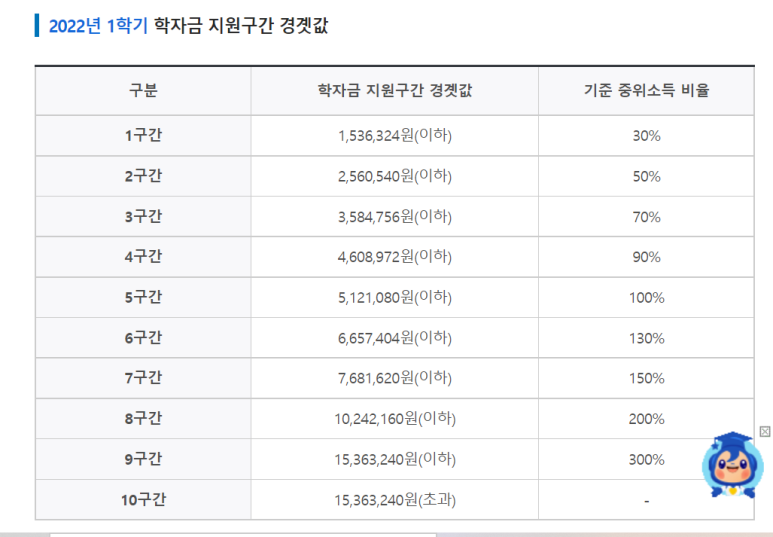The image size is (773, 537).
Task: Click the '50%' ratio cell
Action: 646,177
